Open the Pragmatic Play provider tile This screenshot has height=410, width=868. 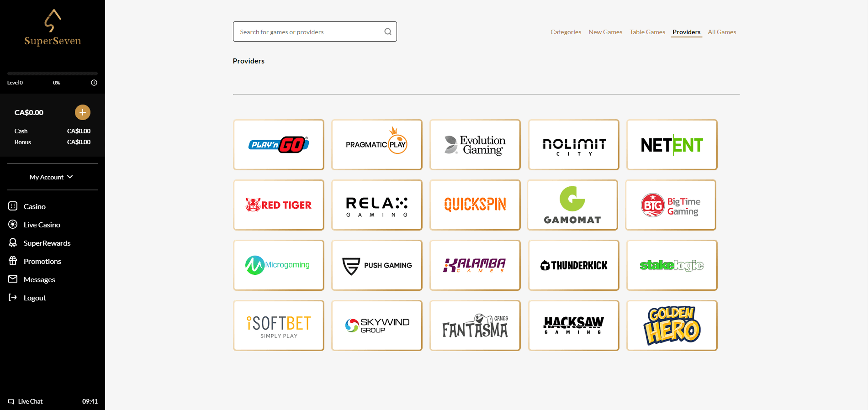(x=377, y=145)
